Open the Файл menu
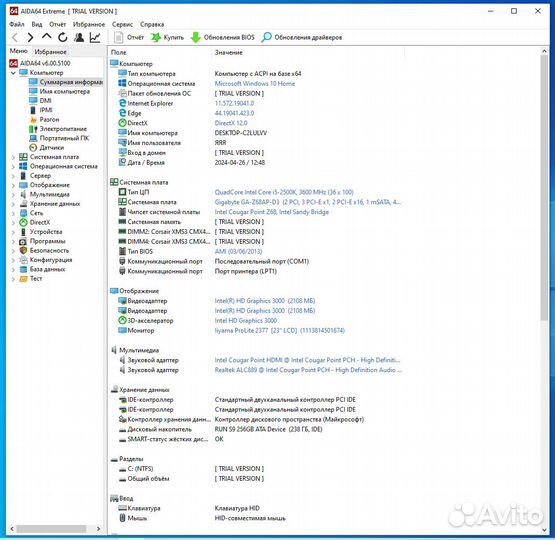 [x=17, y=24]
